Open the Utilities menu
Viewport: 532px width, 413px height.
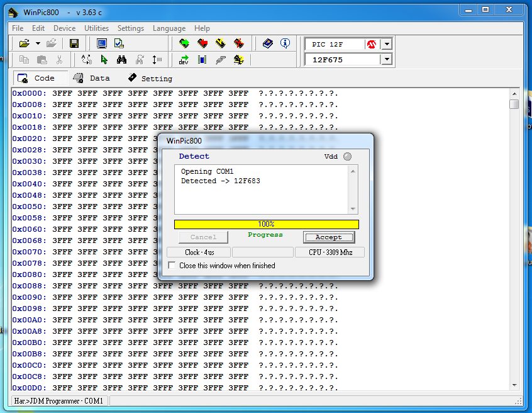click(x=96, y=28)
